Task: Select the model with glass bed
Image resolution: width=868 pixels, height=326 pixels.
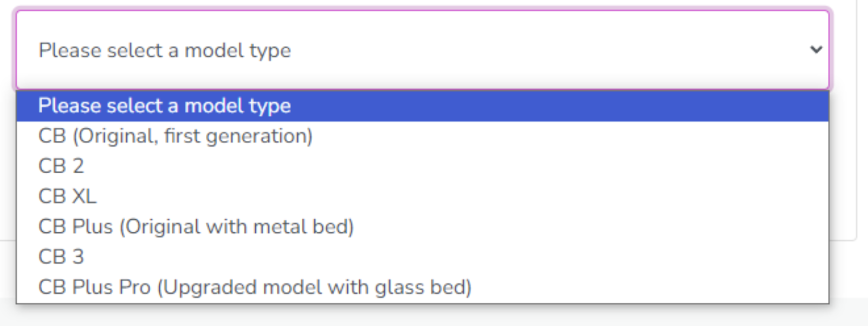Action: 255,287
